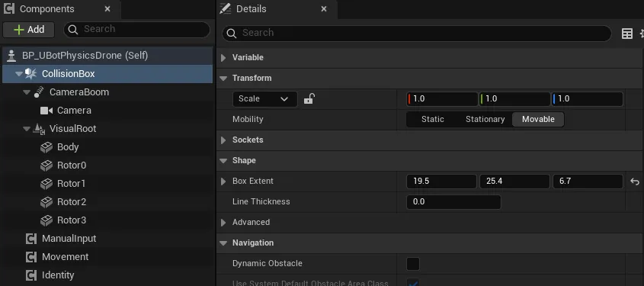Click the Line Thickness value field

(453, 202)
